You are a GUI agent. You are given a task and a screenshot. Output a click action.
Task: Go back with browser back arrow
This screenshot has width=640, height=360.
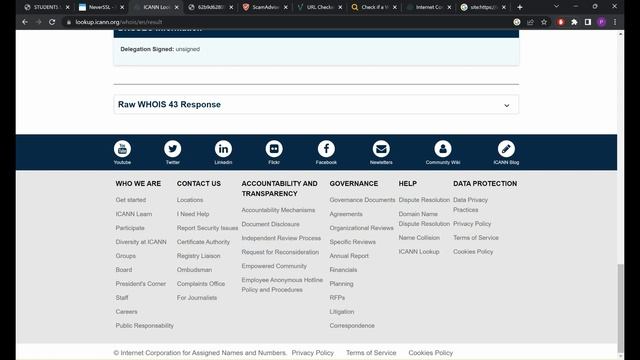pyautogui.click(x=25, y=22)
